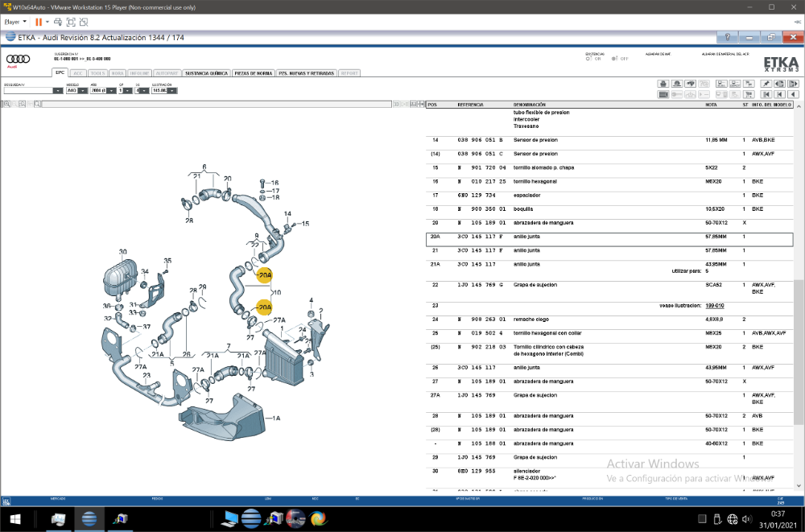Click the volume icon in the system tray
This screenshot has width=805, height=532.
(x=747, y=519)
